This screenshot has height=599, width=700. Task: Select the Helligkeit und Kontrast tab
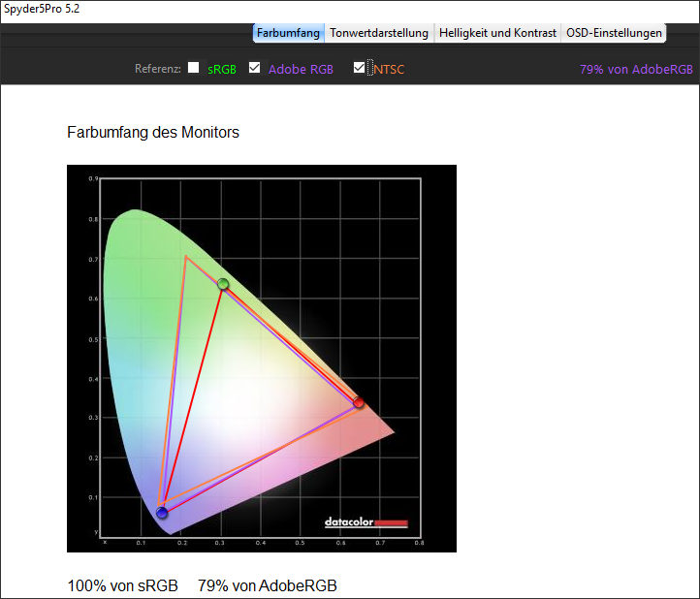coord(497,33)
